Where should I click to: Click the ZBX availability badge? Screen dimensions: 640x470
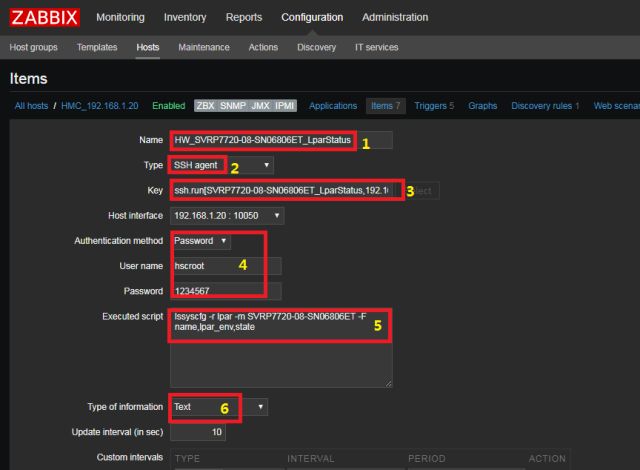[x=205, y=106]
